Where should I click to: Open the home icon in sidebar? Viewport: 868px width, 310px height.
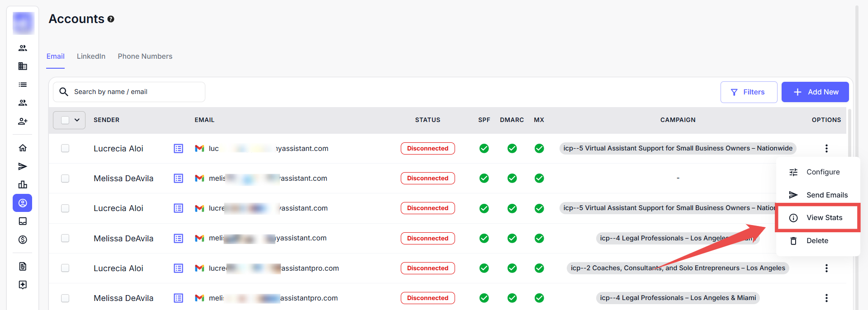pos(23,148)
